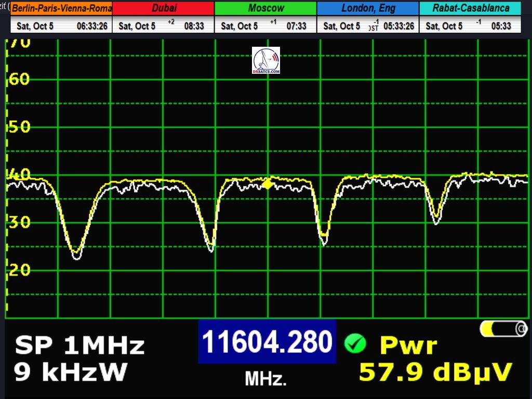This screenshot has height=399, width=532.
Task: Click the 57.9 dBµV power reading
Action: 435,373
